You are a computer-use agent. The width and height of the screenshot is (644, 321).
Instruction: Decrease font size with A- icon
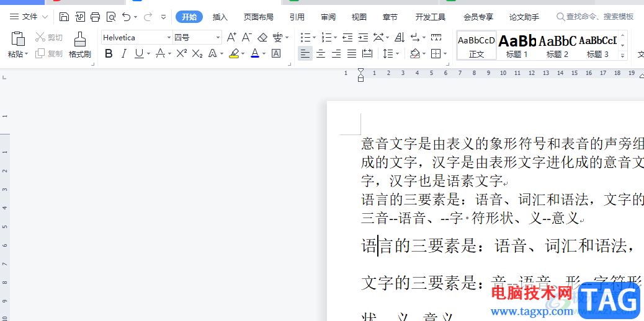247,37
